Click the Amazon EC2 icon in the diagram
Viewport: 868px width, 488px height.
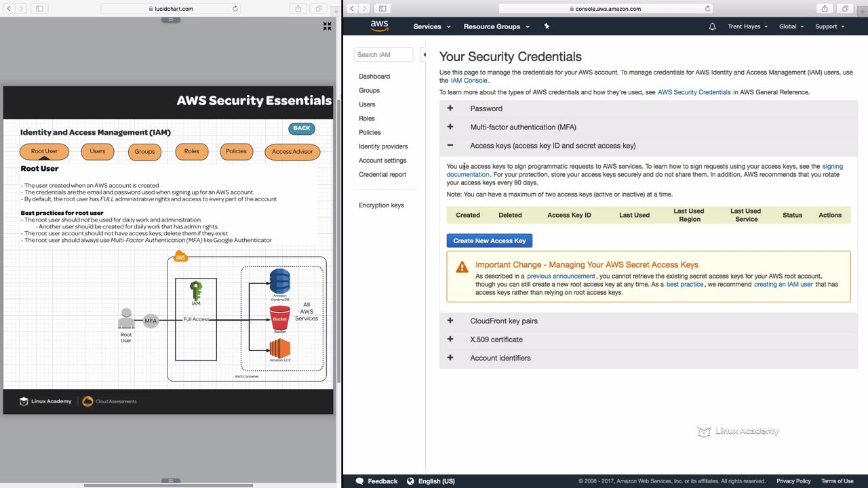click(x=280, y=348)
